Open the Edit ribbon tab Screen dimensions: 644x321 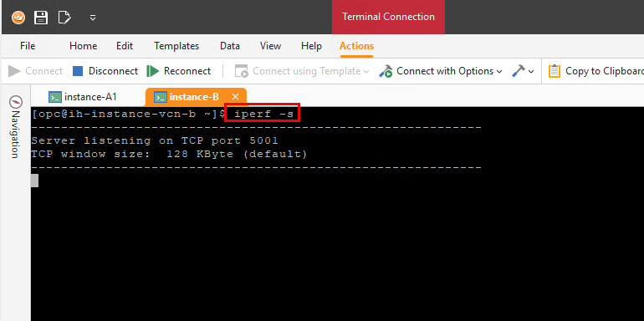click(x=125, y=46)
